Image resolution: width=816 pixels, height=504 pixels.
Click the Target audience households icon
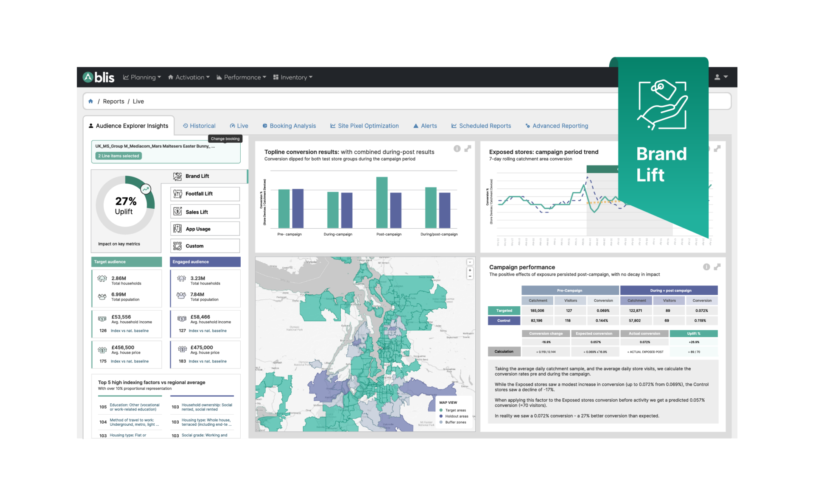(102, 279)
